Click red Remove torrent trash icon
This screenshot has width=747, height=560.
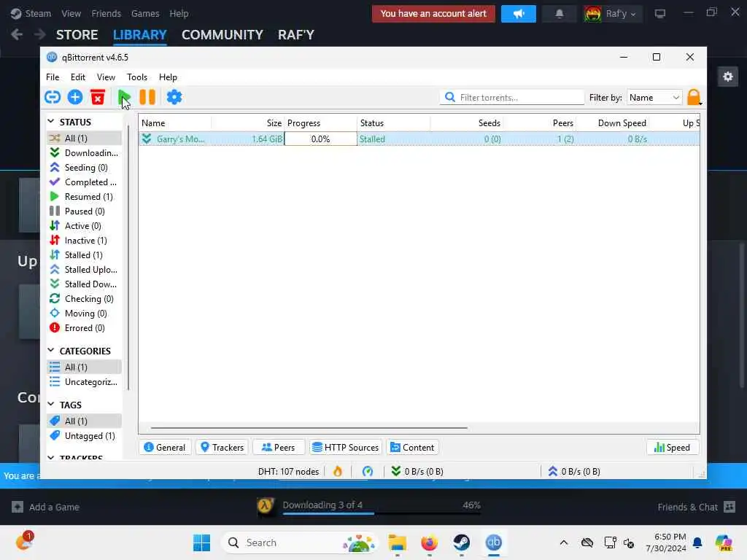pyautogui.click(x=98, y=97)
